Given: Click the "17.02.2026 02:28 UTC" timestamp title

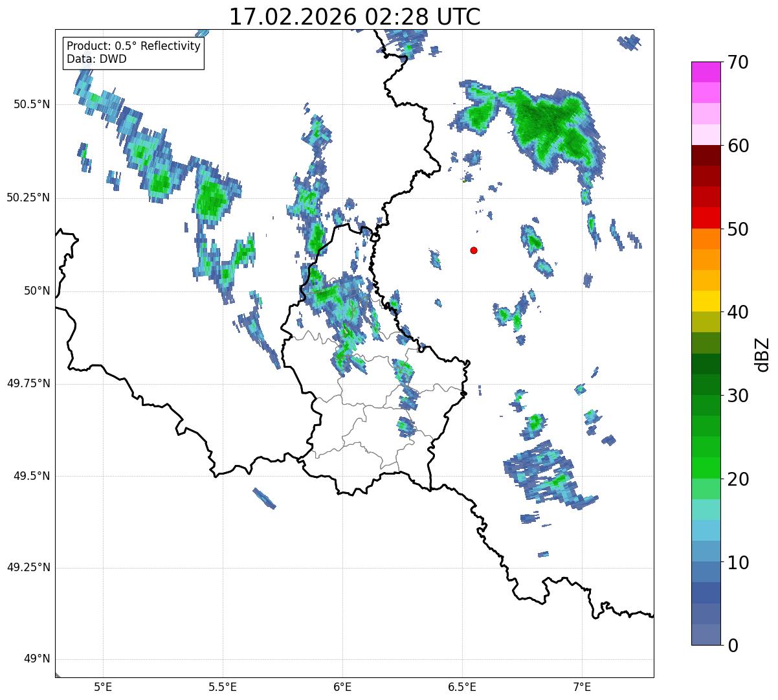Looking at the screenshot, I should tap(355, 17).
